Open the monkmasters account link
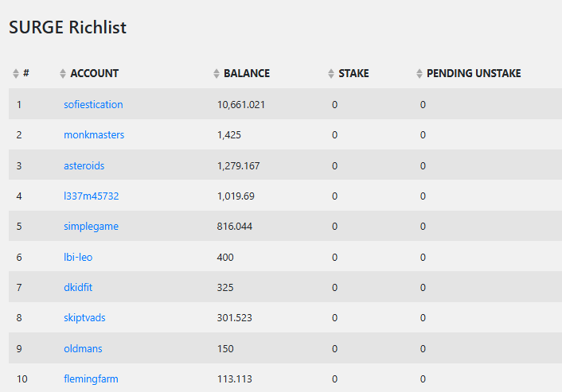This screenshot has height=392, width=562. point(94,135)
